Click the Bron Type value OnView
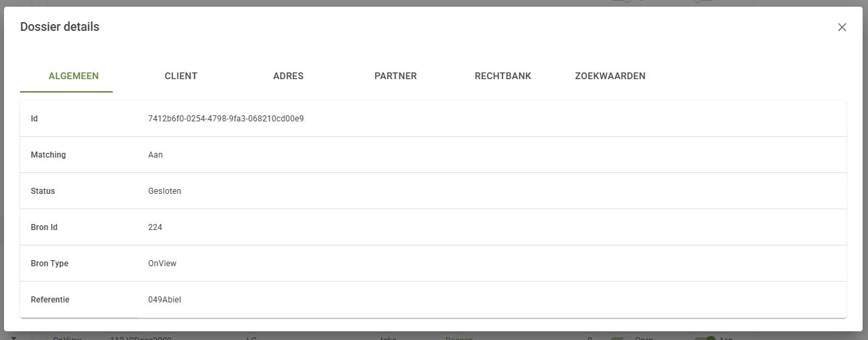This screenshot has height=340, width=868. coord(162,264)
